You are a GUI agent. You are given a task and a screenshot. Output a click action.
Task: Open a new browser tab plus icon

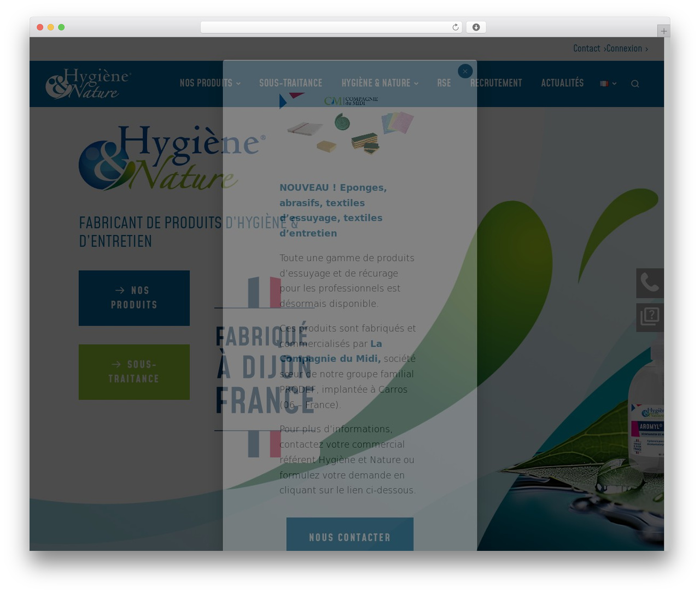click(663, 31)
